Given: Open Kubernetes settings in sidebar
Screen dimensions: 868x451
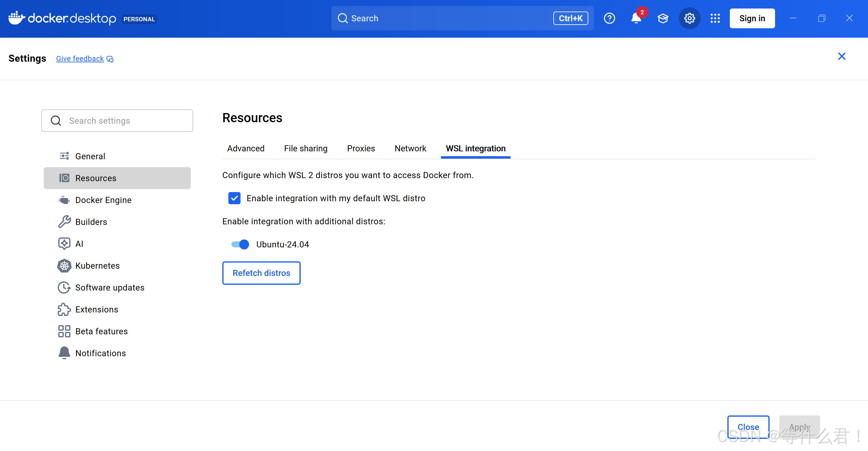Looking at the screenshot, I should [x=97, y=266].
